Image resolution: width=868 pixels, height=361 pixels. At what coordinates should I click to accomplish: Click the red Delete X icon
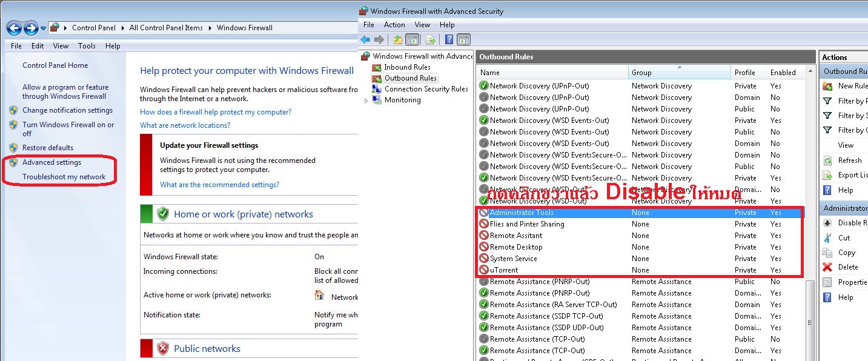click(x=827, y=267)
